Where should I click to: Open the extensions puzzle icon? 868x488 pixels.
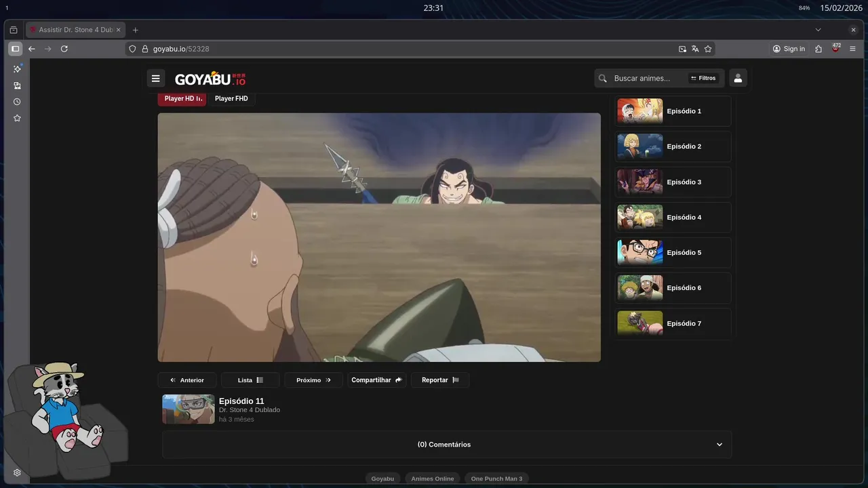pyautogui.click(x=818, y=49)
